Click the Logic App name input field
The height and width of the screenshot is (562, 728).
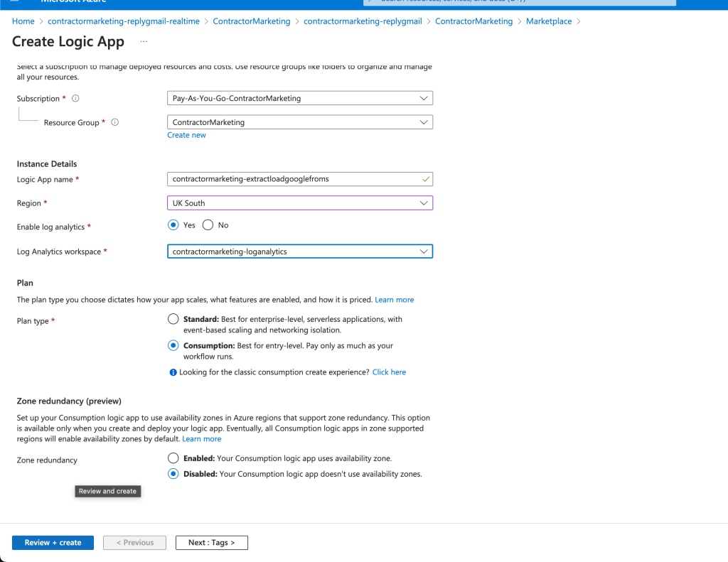click(x=300, y=179)
